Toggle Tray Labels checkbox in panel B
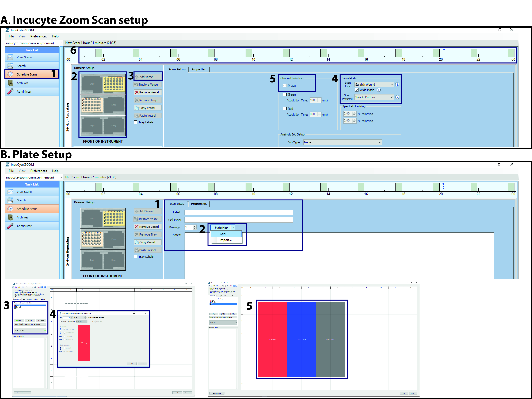 (136, 257)
